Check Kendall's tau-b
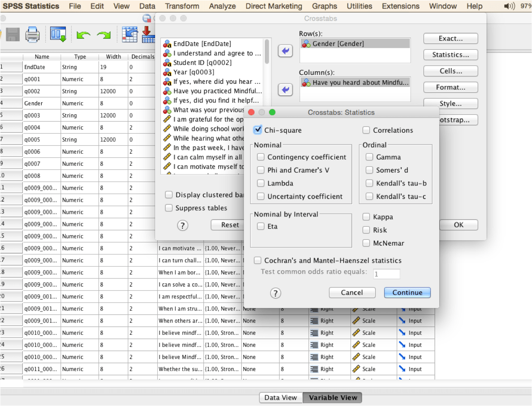This screenshot has width=532, height=406. [x=369, y=183]
